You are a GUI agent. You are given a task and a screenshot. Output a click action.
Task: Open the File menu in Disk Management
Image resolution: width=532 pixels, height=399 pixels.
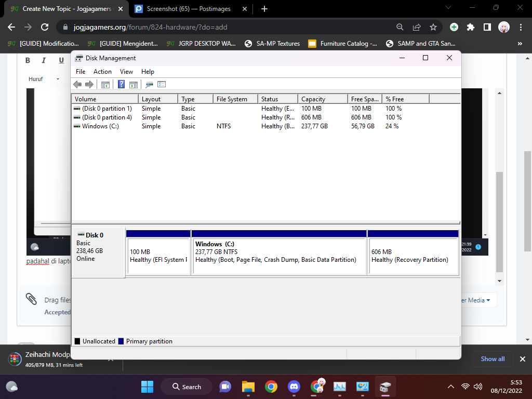81,72
